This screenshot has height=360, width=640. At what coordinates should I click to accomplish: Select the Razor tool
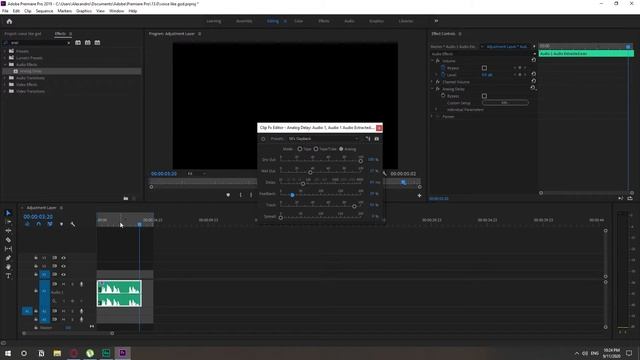point(8,240)
